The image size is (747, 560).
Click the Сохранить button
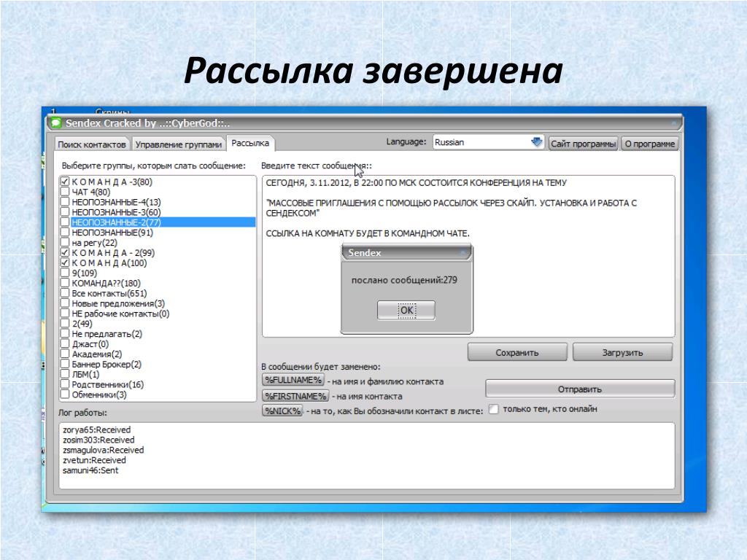point(517,352)
